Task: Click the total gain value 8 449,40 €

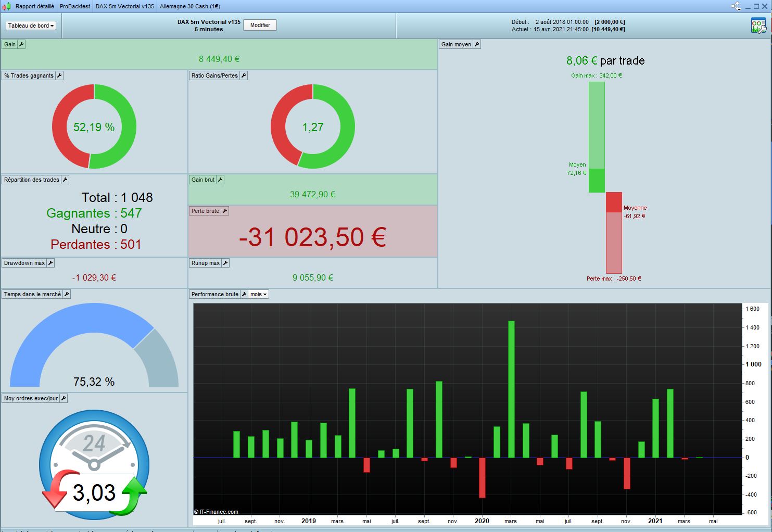Action: [219, 59]
